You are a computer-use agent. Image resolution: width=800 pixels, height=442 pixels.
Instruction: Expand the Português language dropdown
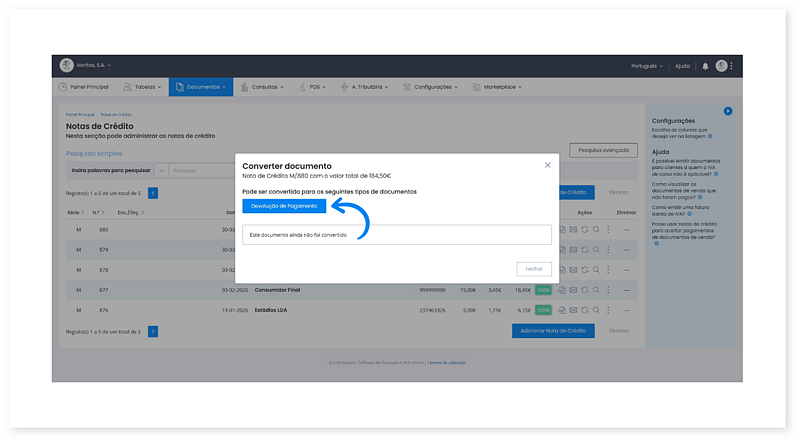click(x=646, y=66)
